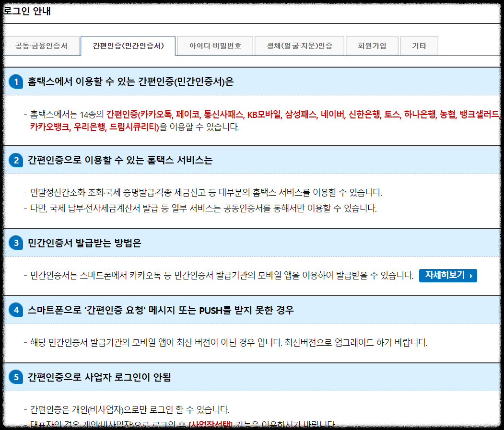Select the 생체(얼굴·지문)인증 tab
This screenshot has height=430, width=504.
tap(299, 46)
